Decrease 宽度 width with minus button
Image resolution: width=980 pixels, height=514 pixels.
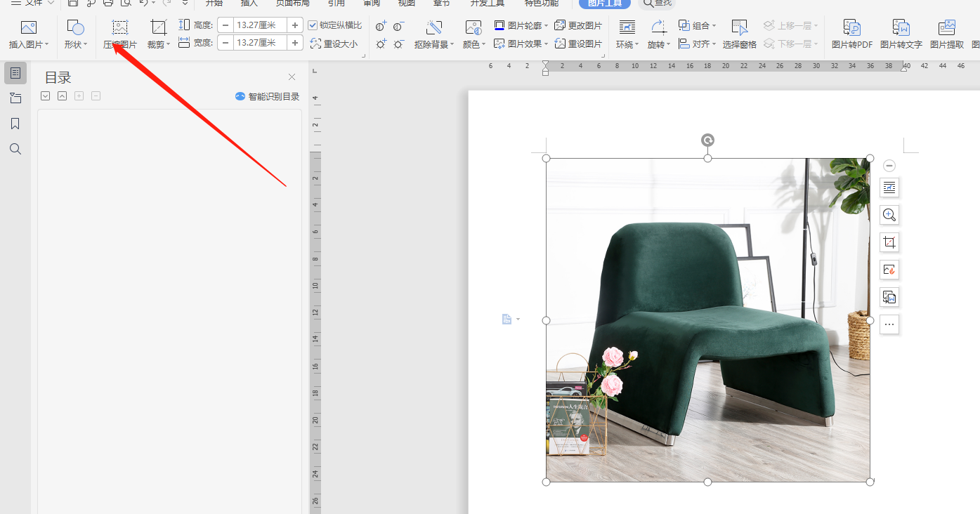click(226, 44)
